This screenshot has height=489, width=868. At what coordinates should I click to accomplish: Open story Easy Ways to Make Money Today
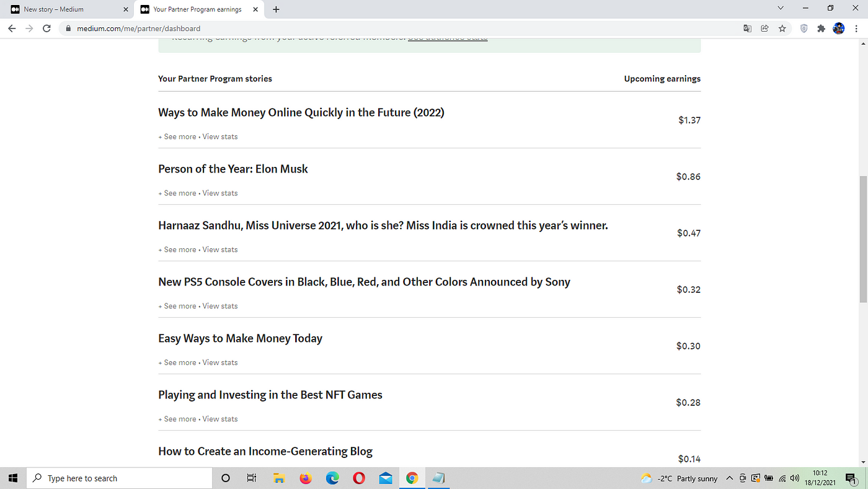click(240, 338)
